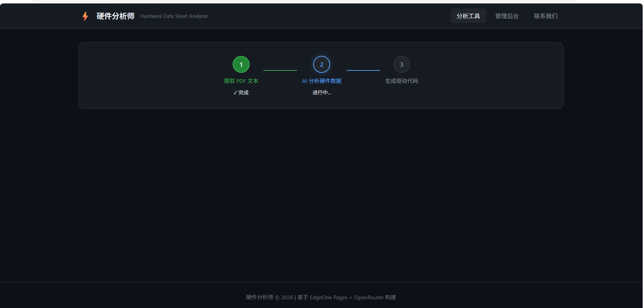
Task: Click the checkmark next to 完成
Action: click(235, 93)
